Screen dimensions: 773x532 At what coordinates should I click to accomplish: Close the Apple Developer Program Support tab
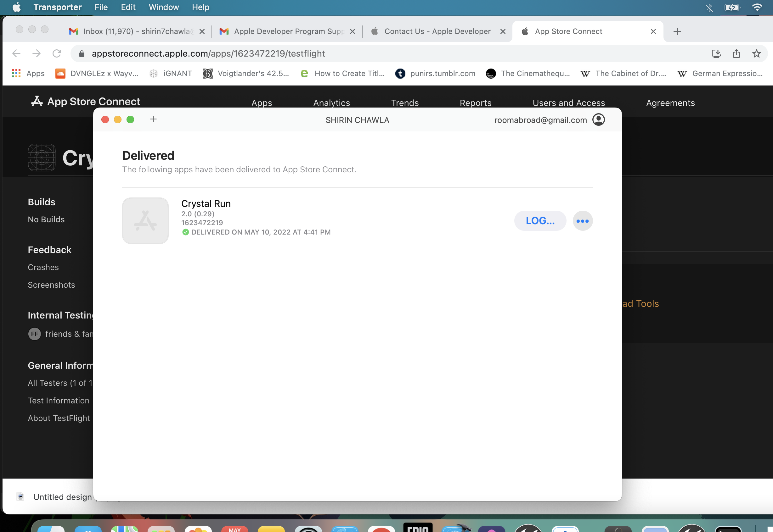click(x=352, y=31)
